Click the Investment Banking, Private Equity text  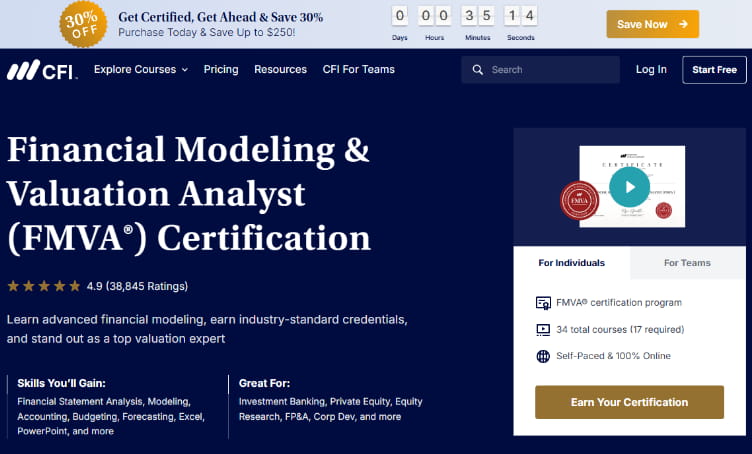click(330, 409)
